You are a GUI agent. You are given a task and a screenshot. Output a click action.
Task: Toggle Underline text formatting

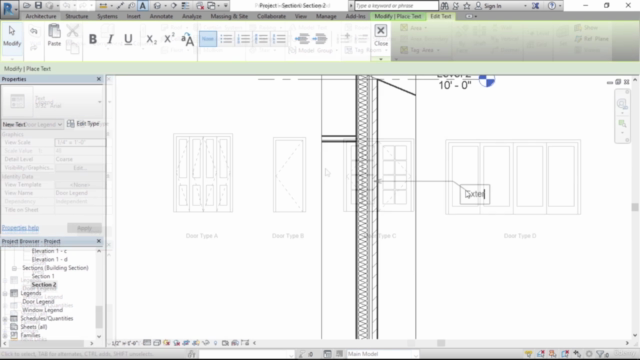128,39
